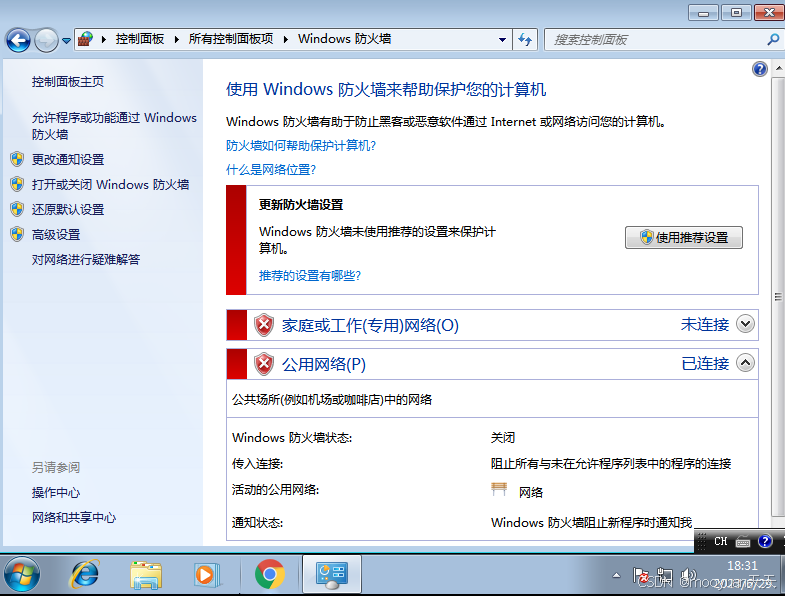The height and width of the screenshot is (596, 785).
Task: Launch Google Chrome from taskbar
Action: click(270, 574)
